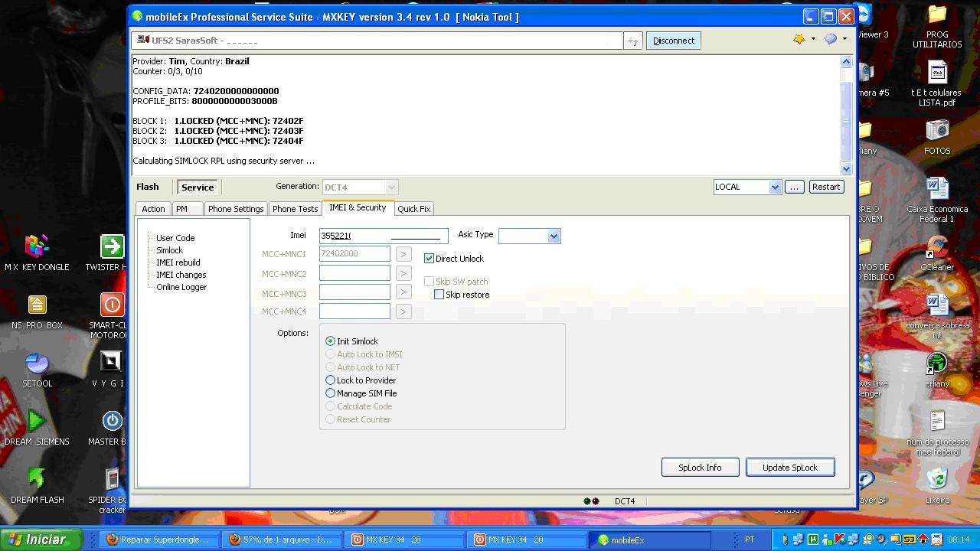Toggle the Direct Unlock checkbox
The height and width of the screenshot is (551, 980).
(429, 259)
